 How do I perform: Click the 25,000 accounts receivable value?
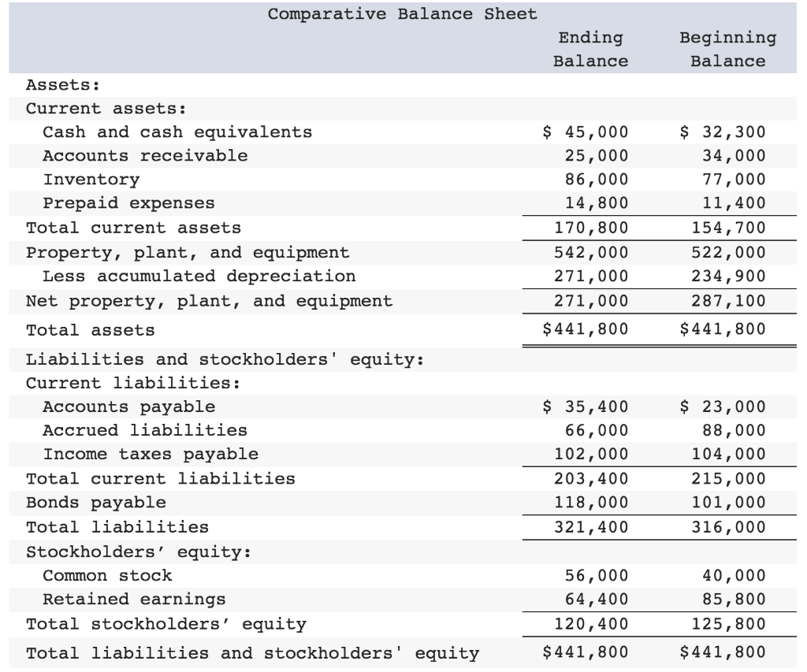[597, 156]
